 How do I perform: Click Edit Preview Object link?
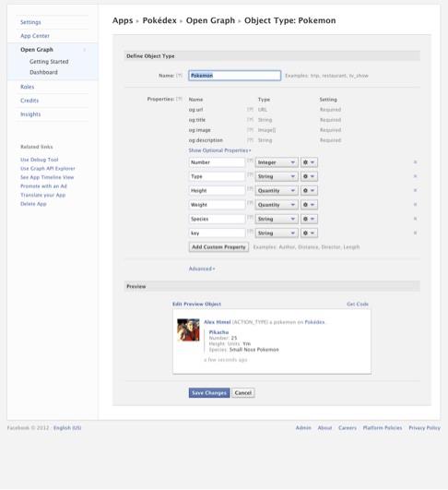(196, 305)
